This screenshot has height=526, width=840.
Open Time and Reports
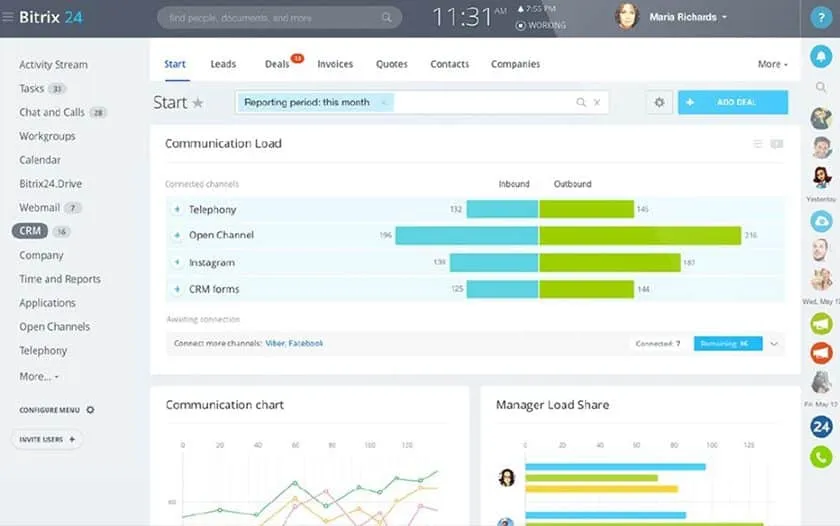pos(60,279)
